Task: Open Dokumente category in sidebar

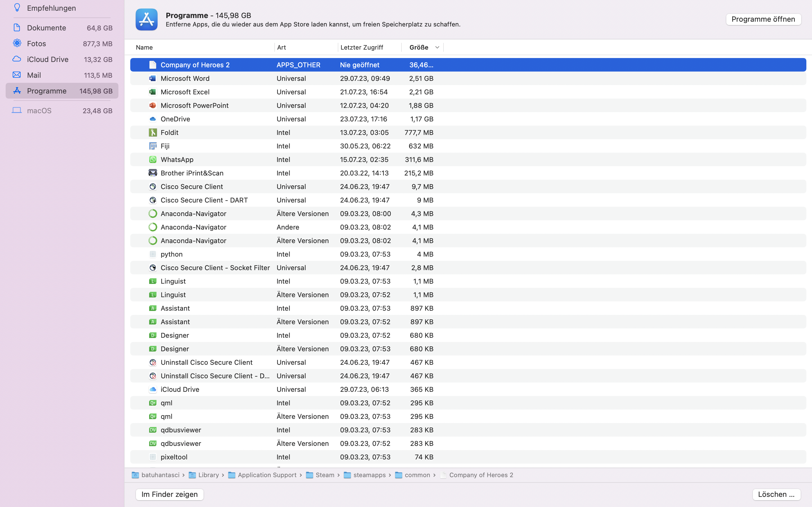Action: pyautogui.click(x=46, y=28)
